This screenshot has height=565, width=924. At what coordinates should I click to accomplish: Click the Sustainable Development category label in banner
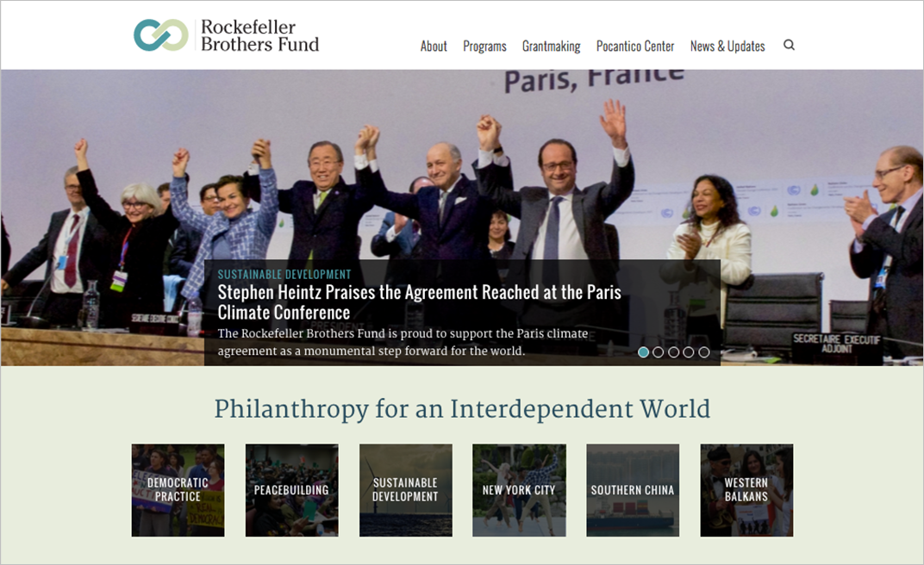pos(284,274)
